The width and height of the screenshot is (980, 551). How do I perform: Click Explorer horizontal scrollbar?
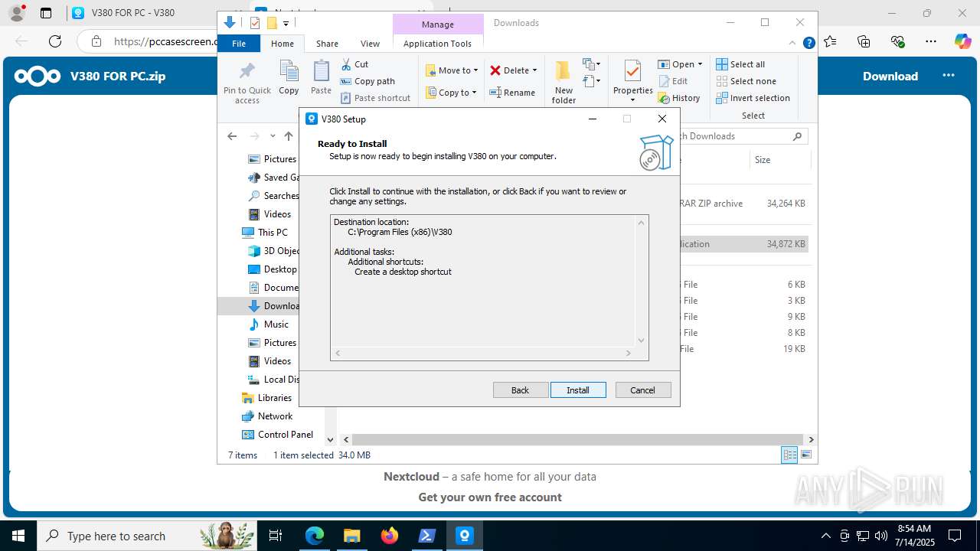click(578, 440)
